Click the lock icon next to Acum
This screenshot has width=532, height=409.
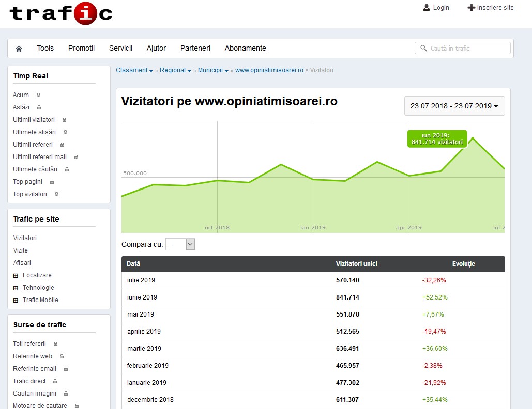(x=39, y=95)
